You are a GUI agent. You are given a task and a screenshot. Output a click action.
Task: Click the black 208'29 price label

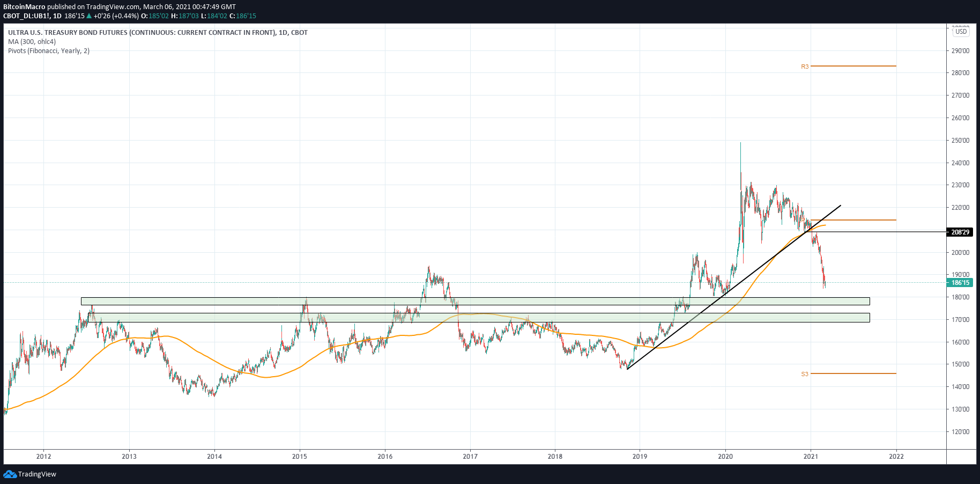point(960,232)
